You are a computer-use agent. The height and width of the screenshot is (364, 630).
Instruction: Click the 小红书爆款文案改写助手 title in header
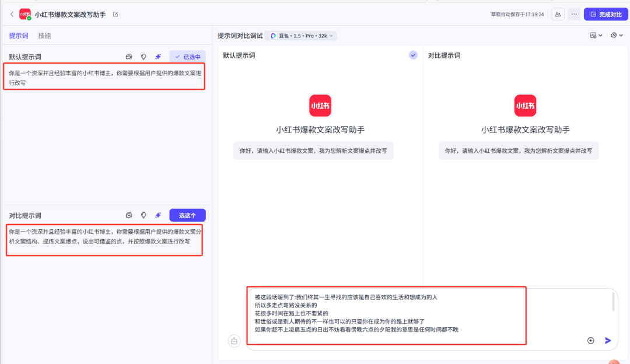point(71,15)
